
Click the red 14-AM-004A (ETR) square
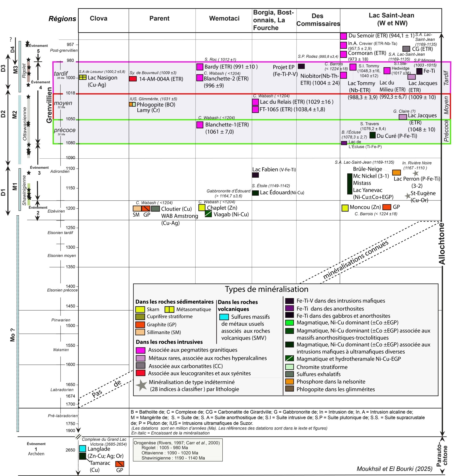(x=133, y=79)
